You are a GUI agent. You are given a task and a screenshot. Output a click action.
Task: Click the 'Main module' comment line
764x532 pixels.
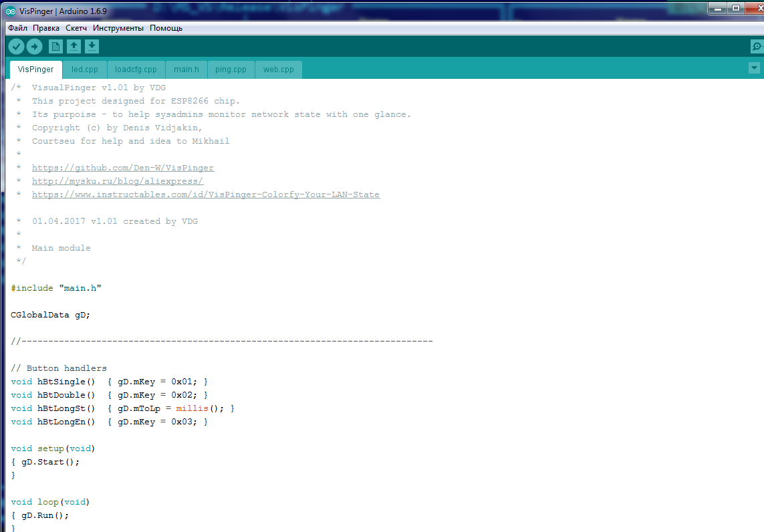61,248
